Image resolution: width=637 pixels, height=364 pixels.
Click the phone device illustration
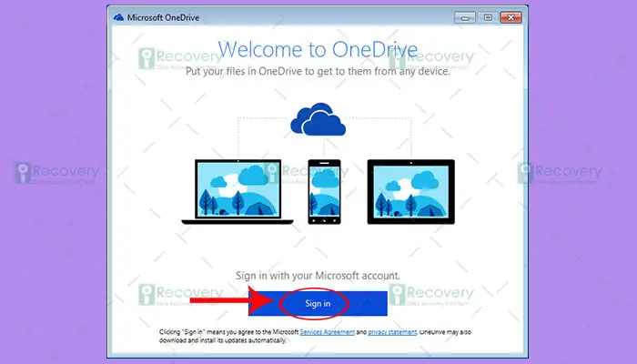[324, 192]
